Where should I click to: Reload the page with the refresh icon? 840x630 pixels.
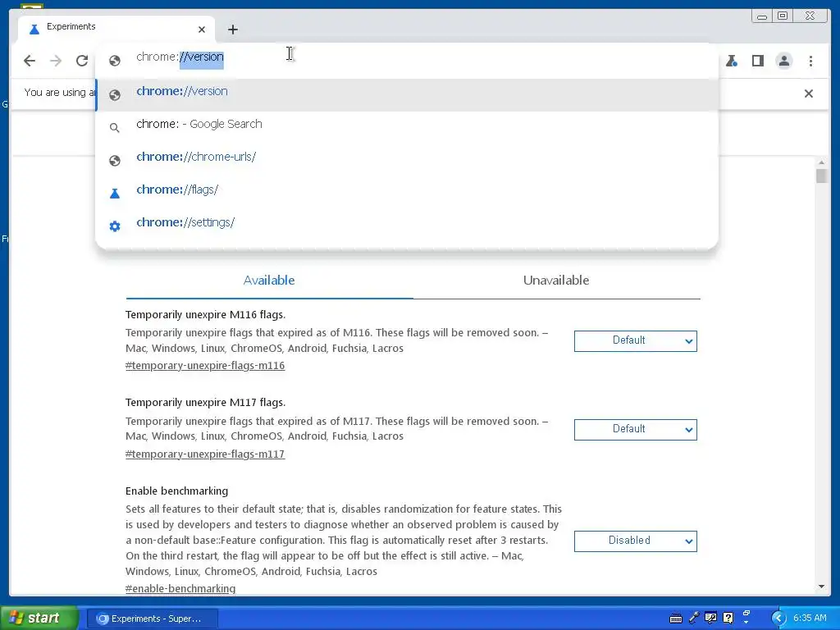[x=82, y=61]
